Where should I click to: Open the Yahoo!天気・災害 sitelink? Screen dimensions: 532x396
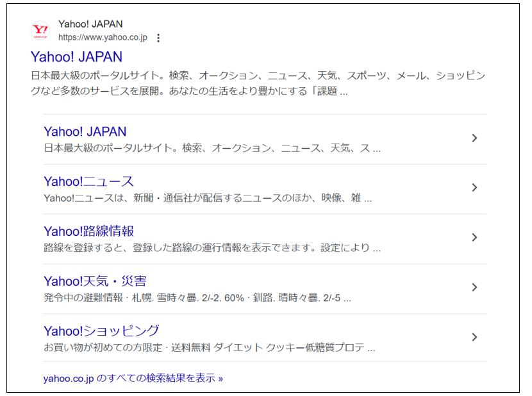coord(95,281)
